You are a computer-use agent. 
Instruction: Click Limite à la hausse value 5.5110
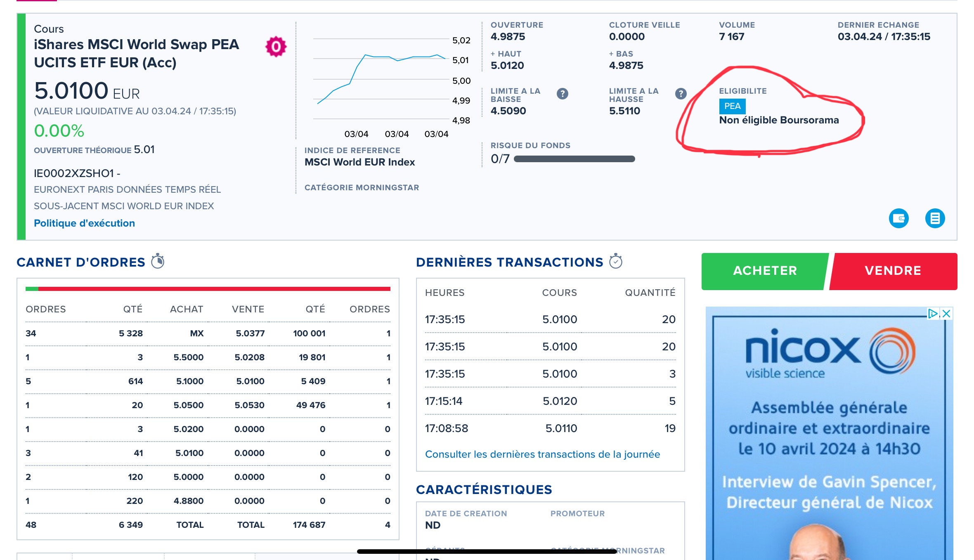[x=624, y=111]
